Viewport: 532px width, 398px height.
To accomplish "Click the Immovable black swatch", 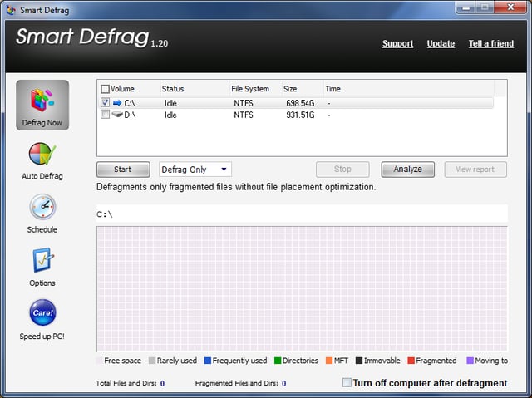I will click(359, 361).
